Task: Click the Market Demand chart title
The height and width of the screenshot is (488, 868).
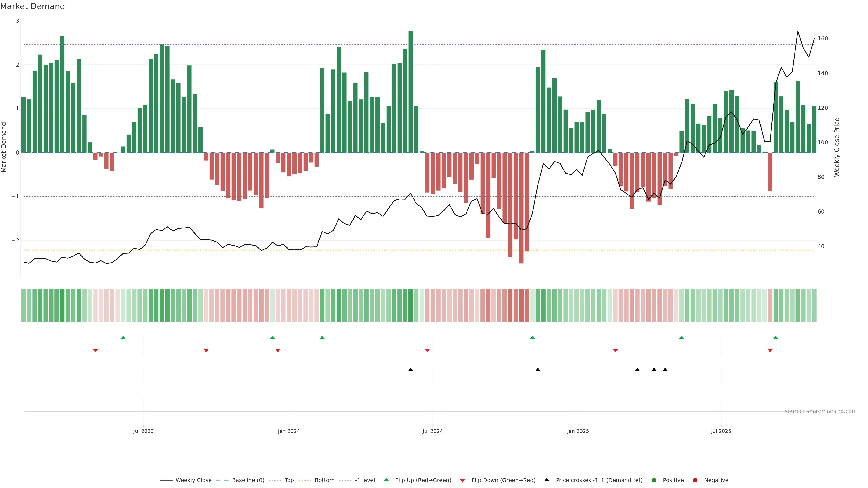Action: [x=32, y=6]
